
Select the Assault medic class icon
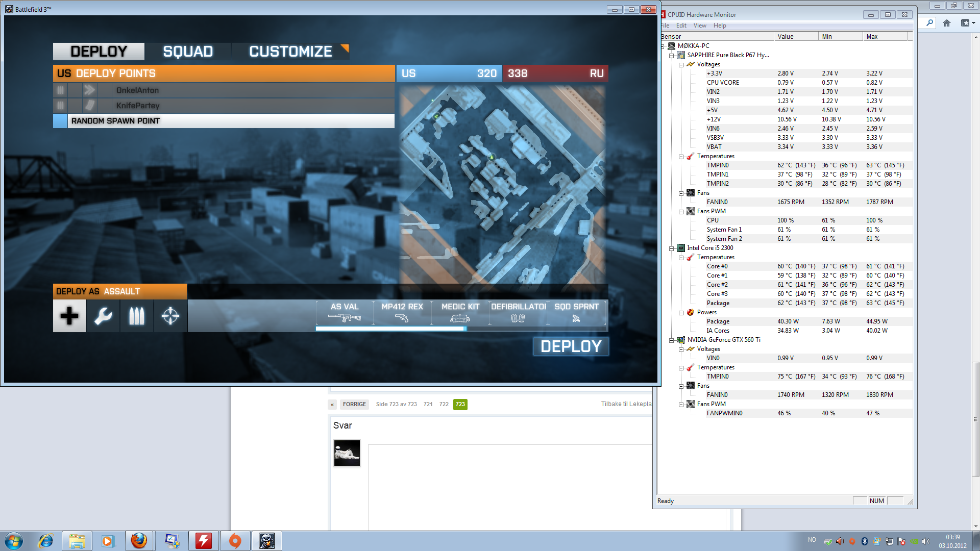pos(69,316)
